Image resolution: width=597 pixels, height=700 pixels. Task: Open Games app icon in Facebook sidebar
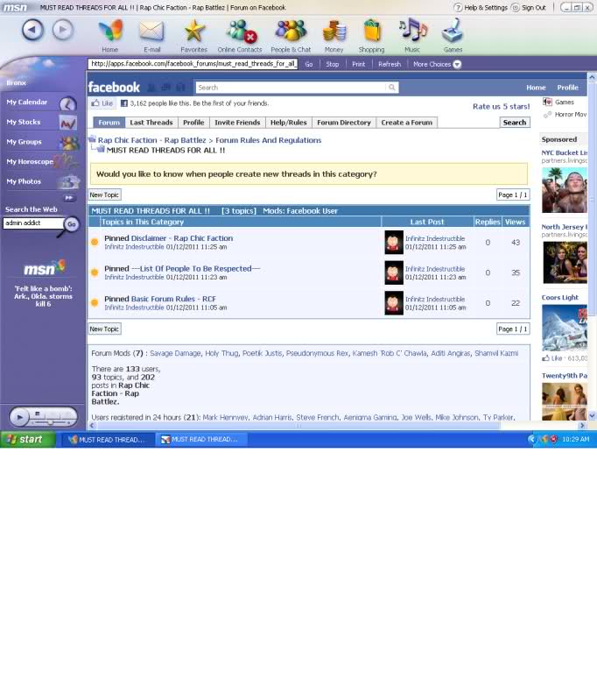(x=547, y=102)
